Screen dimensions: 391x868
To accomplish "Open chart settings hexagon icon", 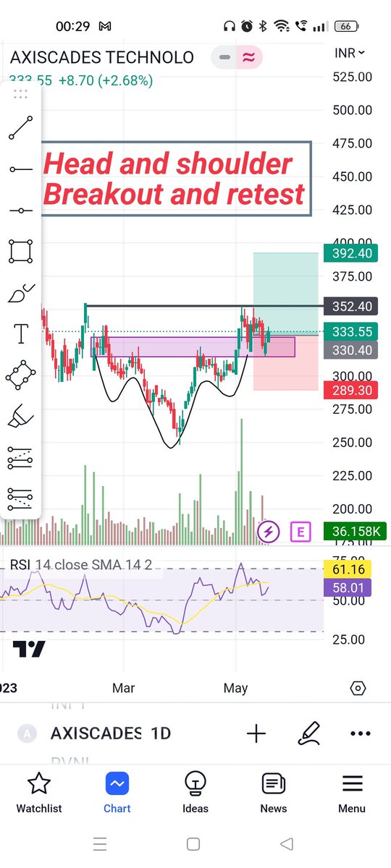I will coord(357,688).
